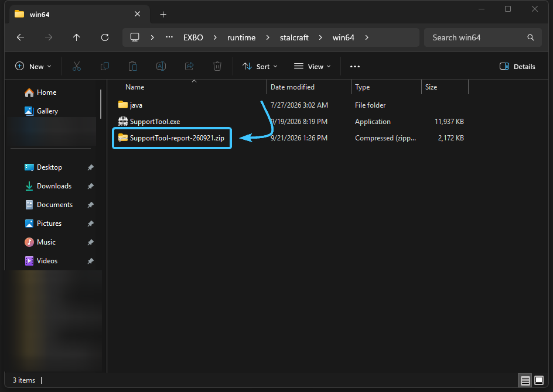Unpin Videos from quick access
Image resolution: width=553 pixels, height=392 pixels.
click(x=91, y=260)
